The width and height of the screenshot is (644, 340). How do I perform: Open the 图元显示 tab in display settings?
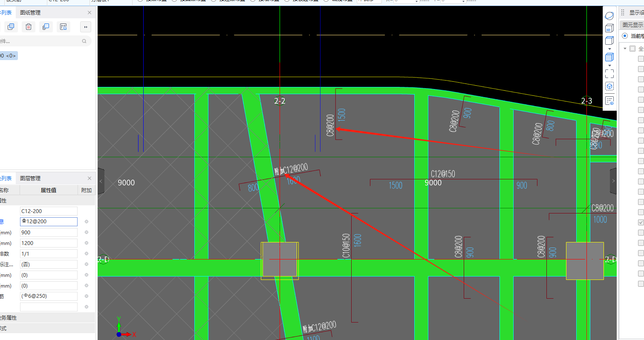[632, 25]
